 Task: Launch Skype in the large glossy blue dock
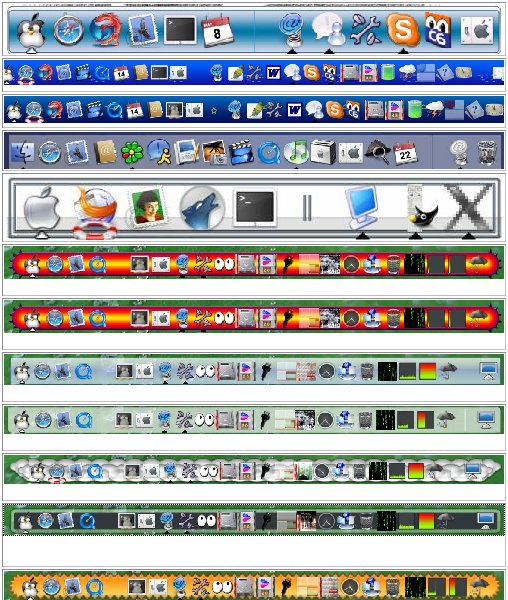pos(402,30)
